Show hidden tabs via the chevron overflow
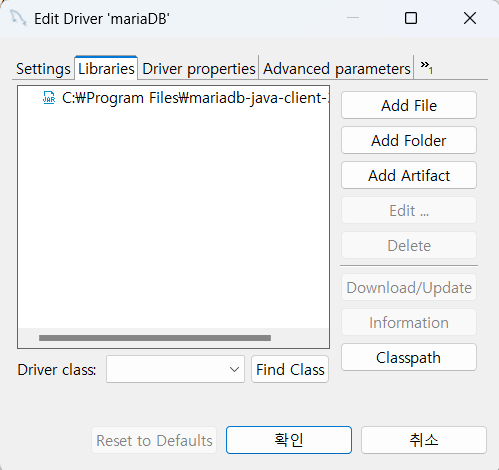Viewport: 499px width, 470px height. (x=426, y=67)
